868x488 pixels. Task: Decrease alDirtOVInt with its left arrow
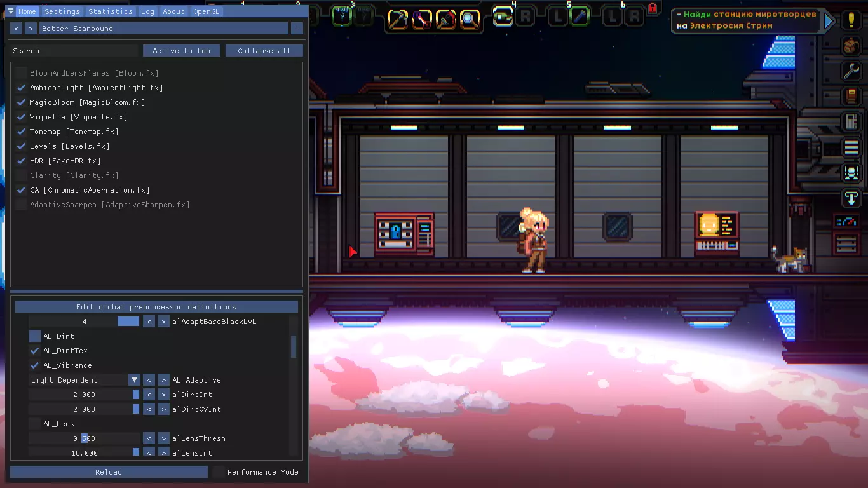click(149, 409)
